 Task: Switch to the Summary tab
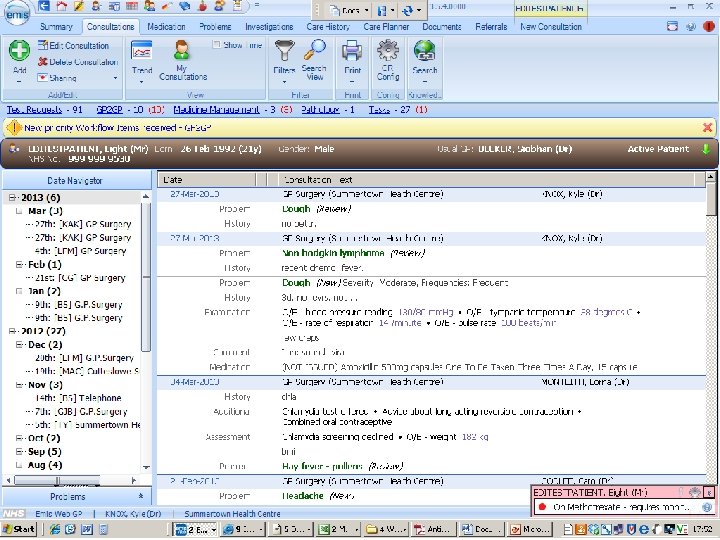click(x=56, y=27)
